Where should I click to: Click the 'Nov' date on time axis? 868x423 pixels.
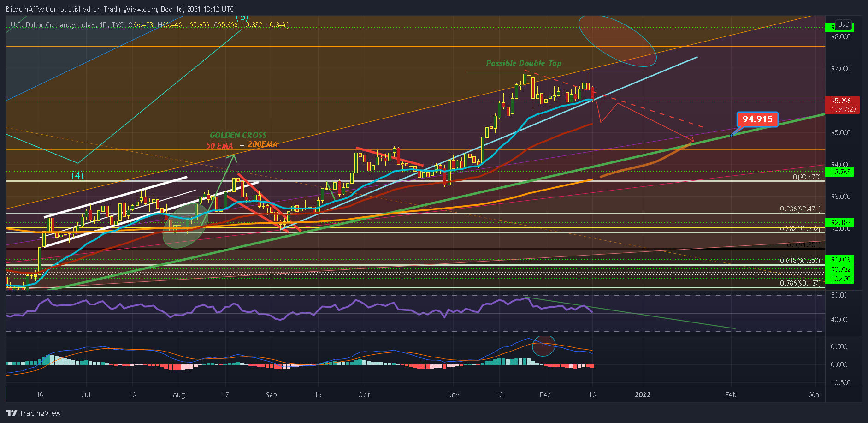(453, 395)
